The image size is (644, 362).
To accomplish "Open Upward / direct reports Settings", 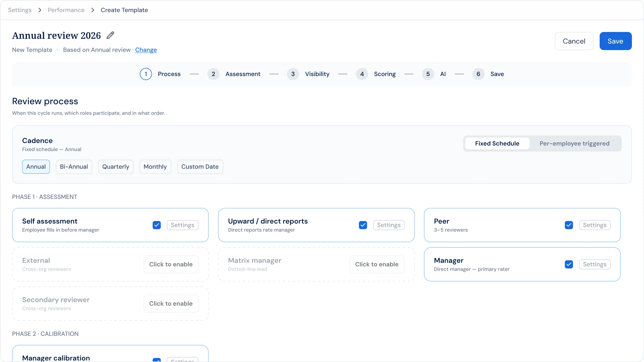I will point(389,225).
